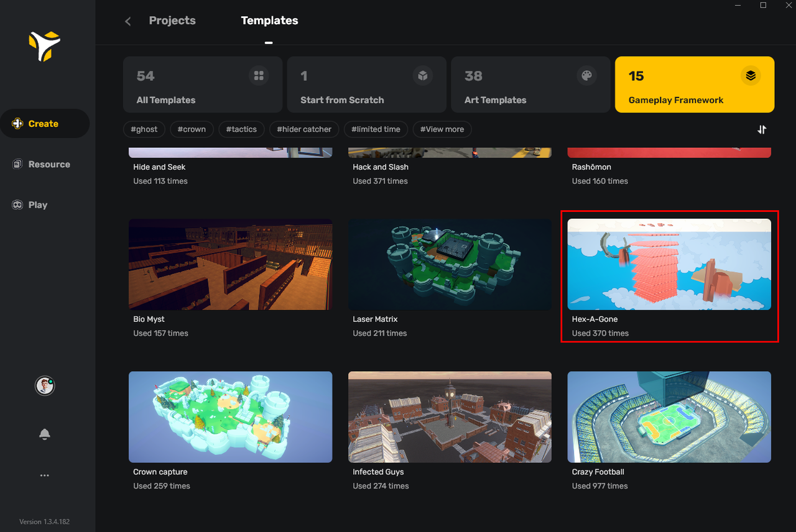Image resolution: width=796 pixels, height=532 pixels.
Task: Choose the Start from Scratch card
Action: coord(366,85)
